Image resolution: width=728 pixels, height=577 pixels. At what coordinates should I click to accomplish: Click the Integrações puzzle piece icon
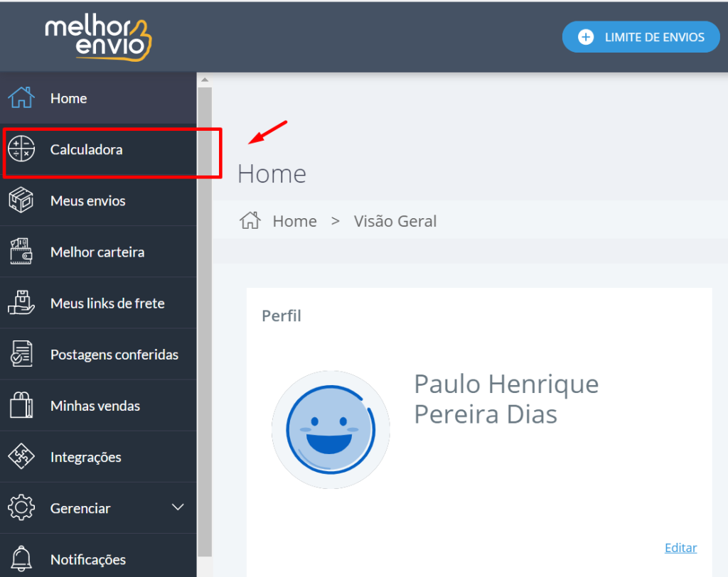(22, 456)
